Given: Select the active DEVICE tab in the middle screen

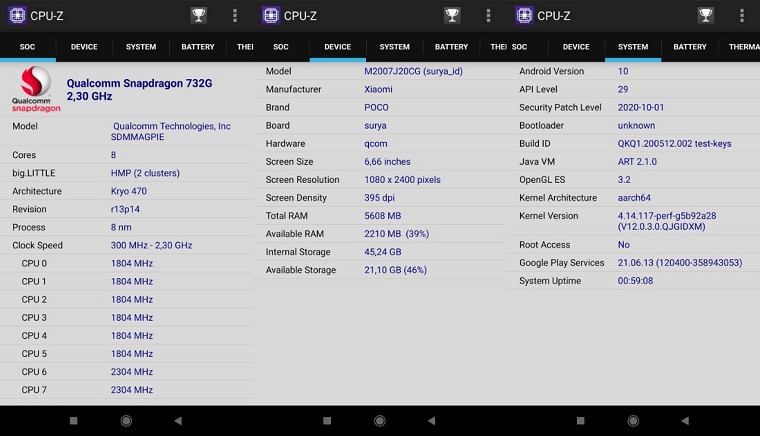Looking at the screenshot, I should (338, 47).
